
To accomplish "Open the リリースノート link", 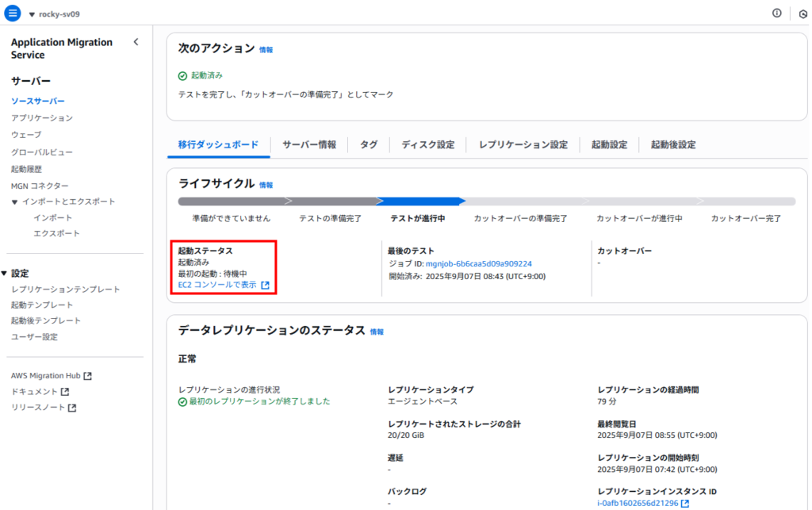I will (38, 408).
